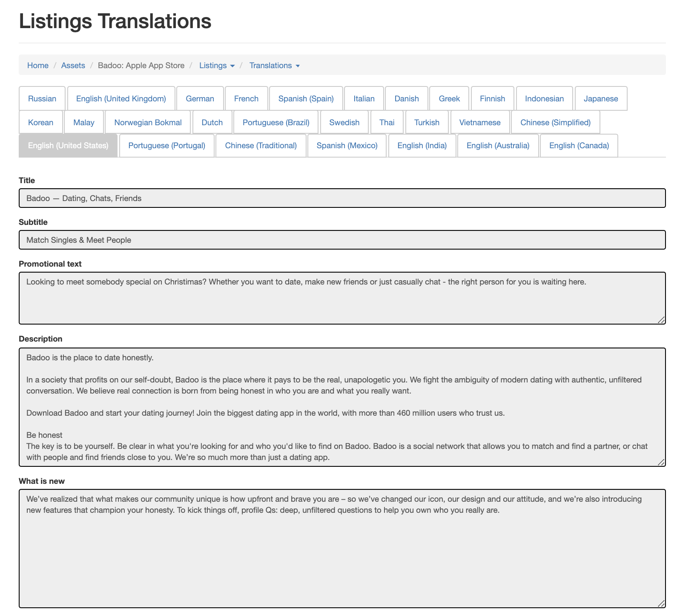Open the Turkish tab
The width and height of the screenshot is (700, 615).
click(427, 122)
